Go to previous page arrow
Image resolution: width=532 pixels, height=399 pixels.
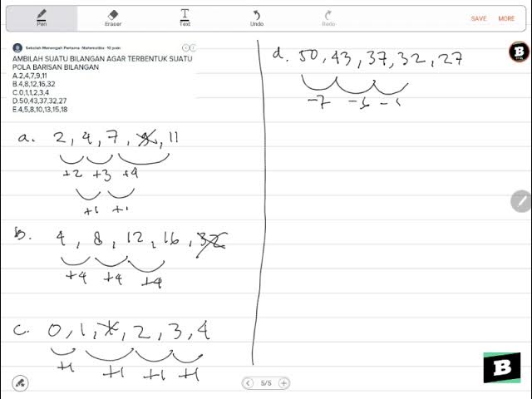click(x=248, y=383)
